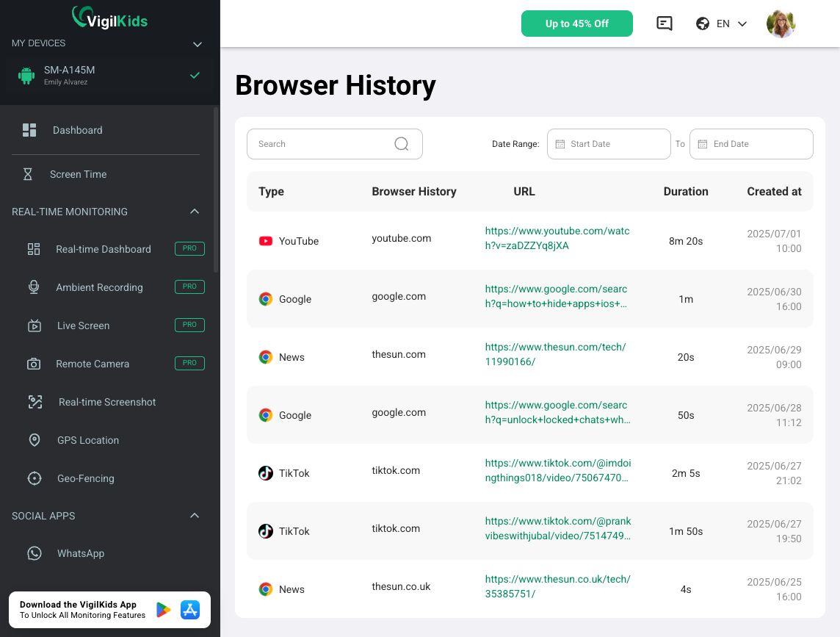Image resolution: width=840 pixels, height=637 pixels.
Task: Open the user profile avatar
Action: (781, 24)
